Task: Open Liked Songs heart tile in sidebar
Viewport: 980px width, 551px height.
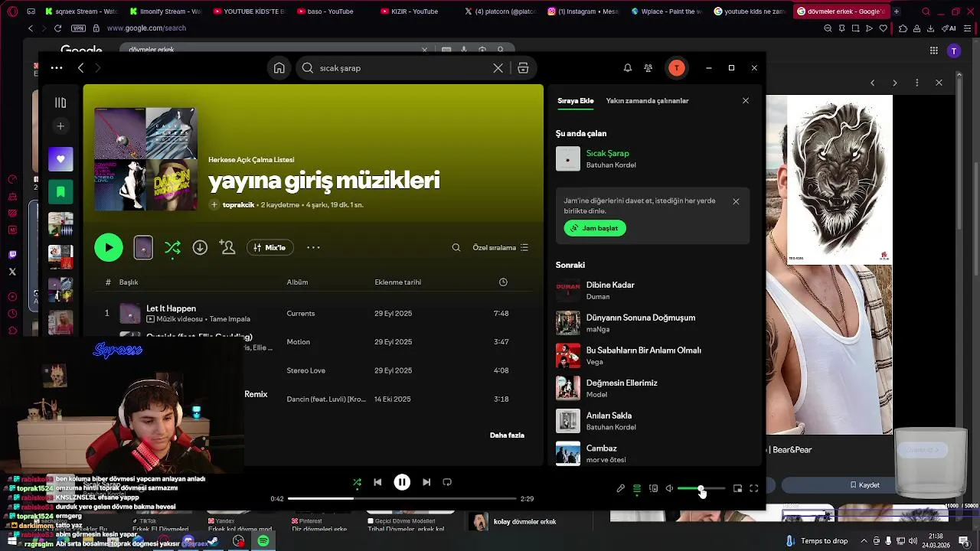Action: coord(60,159)
